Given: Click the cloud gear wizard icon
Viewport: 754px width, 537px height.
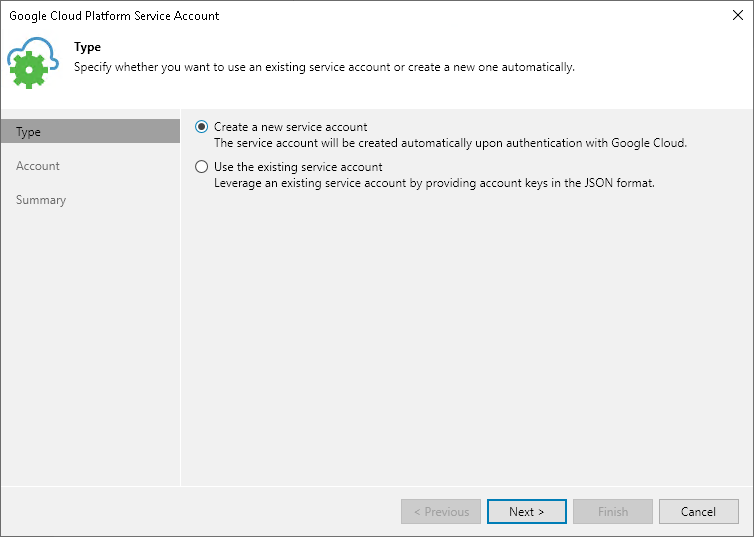Looking at the screenshot, I should (x=33, y=63).
